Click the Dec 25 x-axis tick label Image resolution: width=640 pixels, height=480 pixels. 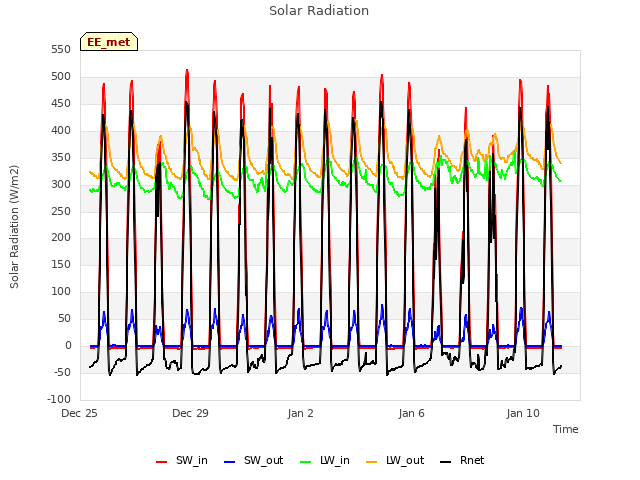pos(80,413)
